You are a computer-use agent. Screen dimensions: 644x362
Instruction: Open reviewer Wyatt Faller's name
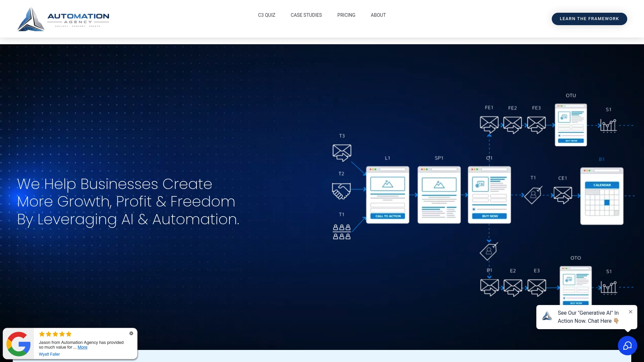(49, 354)
